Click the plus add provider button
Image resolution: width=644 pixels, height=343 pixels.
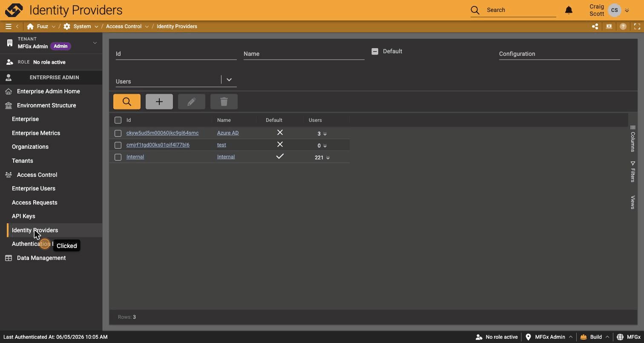coord(159,101)
